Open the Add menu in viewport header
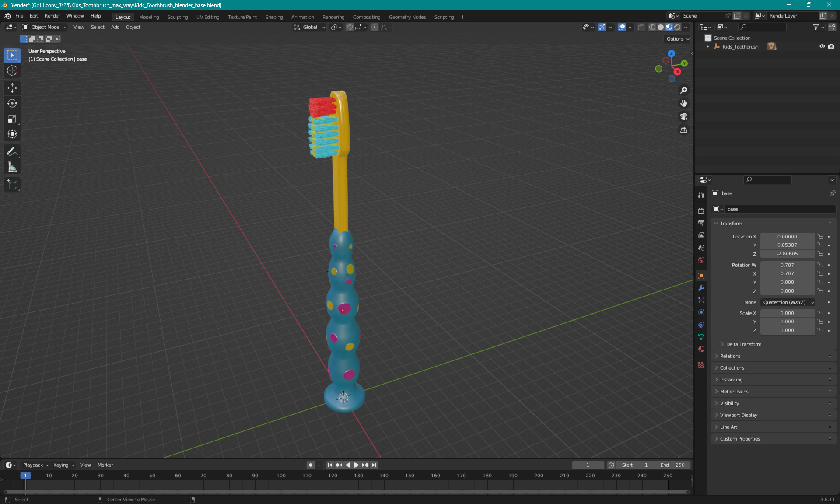 (115, 27)
